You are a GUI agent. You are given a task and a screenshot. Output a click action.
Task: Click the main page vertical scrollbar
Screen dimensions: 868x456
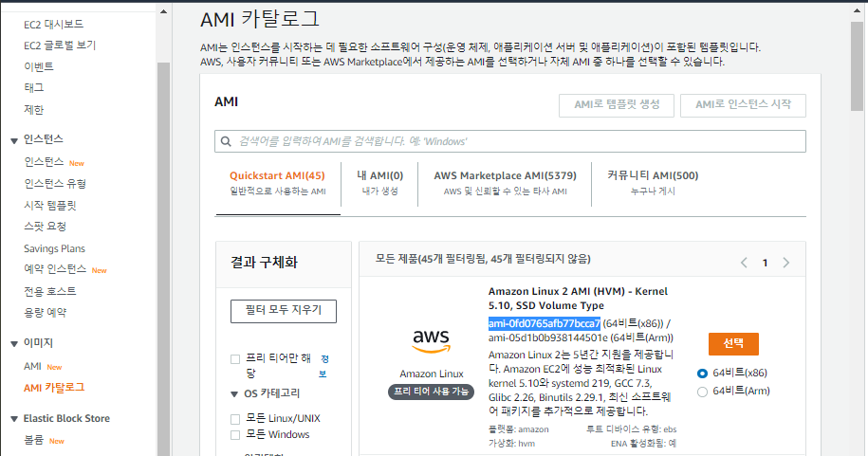click(857, 66)
